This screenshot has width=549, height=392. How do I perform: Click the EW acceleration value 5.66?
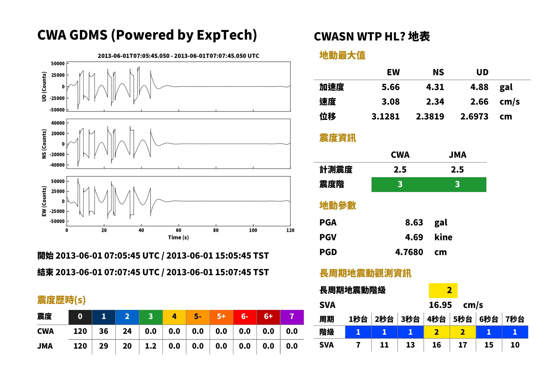click(390, 87)
